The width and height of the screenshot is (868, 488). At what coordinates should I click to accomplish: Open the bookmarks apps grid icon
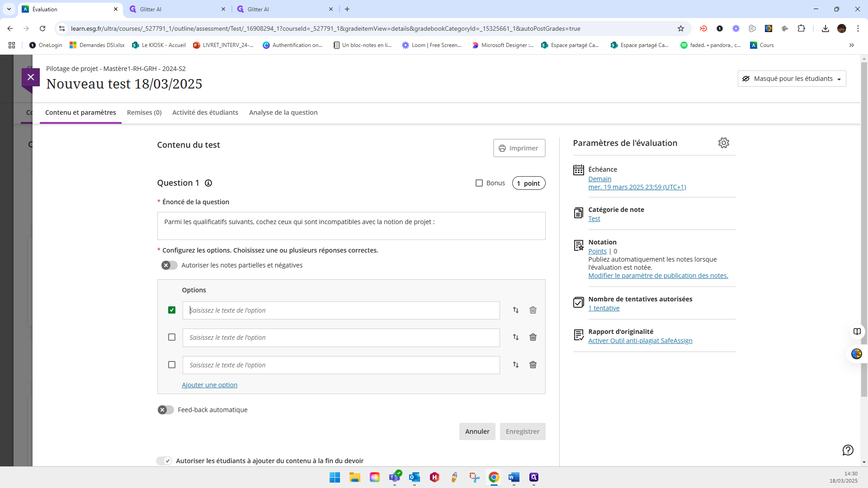pos(12,45)
